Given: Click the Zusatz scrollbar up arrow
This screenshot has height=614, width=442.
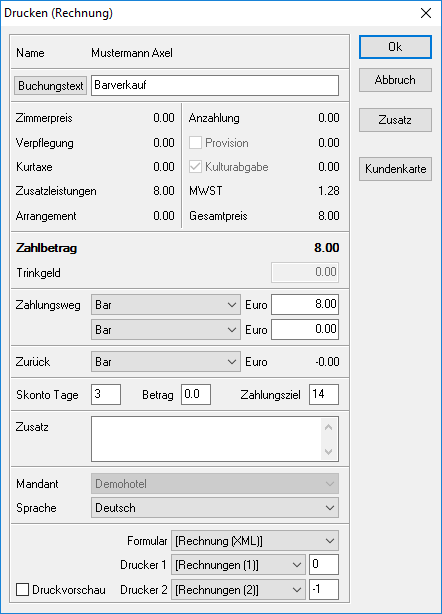Looking at the screenshot, I should [x=328, y=427].
